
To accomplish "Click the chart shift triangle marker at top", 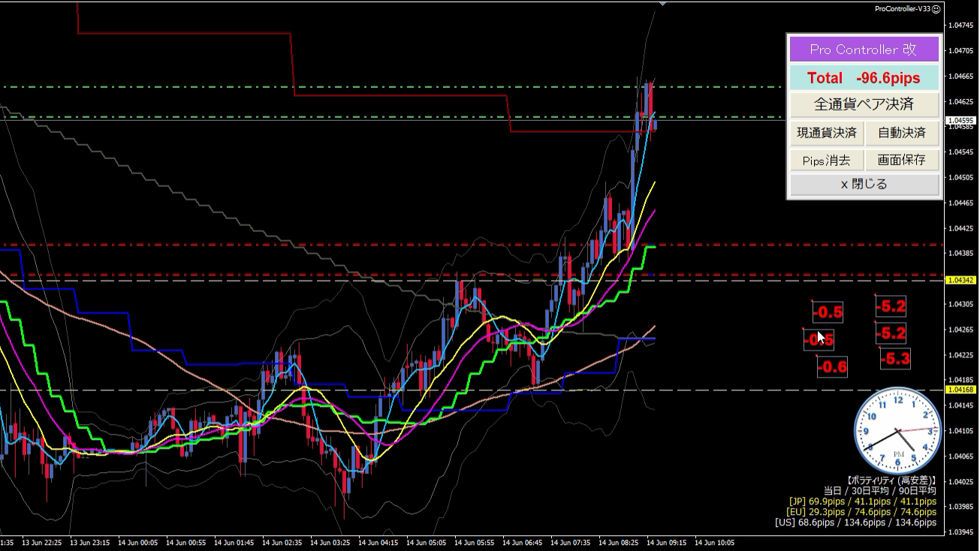I will point(662,4).
